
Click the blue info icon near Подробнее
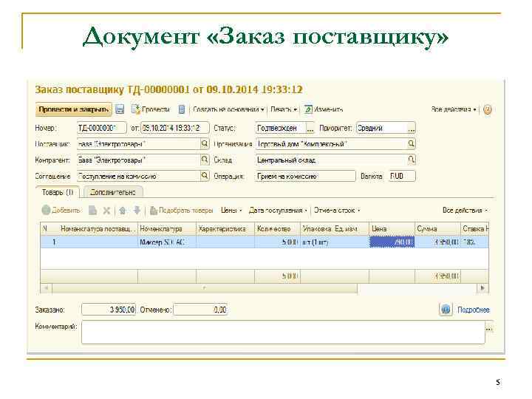tap(446, 310)
